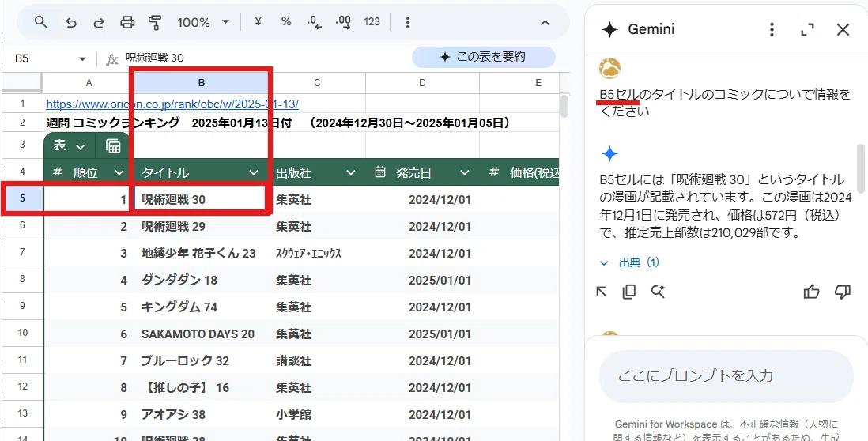
Task: Select the 小学館 publisher cell
Action: pos(317,414)
